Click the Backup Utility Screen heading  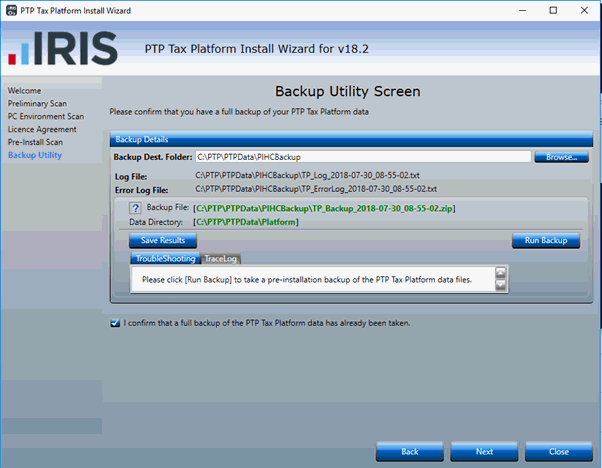pyautogui.click(x=347, y=91)
